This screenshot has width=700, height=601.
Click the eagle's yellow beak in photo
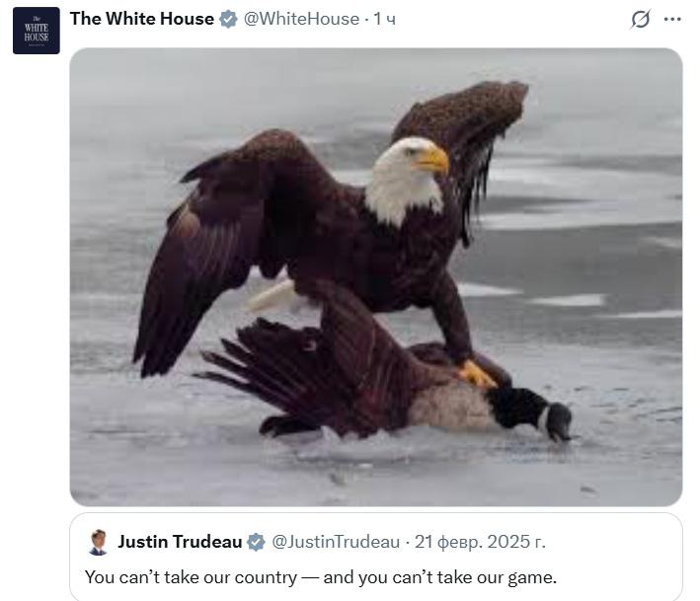pos(432,160)
